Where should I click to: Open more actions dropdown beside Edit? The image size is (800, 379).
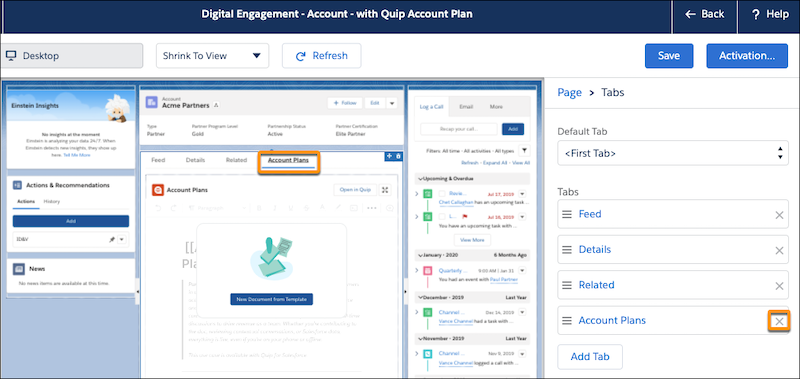[391, 103]
